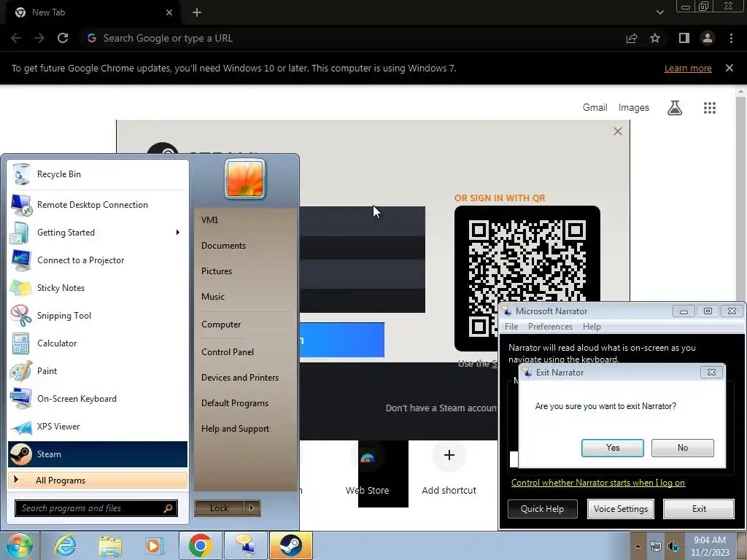Open Web Store shortcut
Image resolution: width=747 pixels, height=560 pixels.
[x=368, y=469]
